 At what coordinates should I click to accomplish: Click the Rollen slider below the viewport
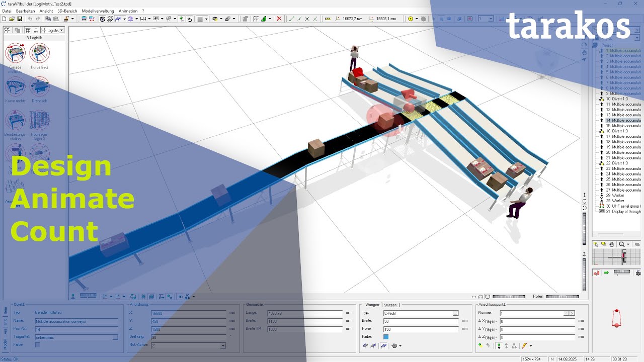pyautogui.click(x=562, y=296)
